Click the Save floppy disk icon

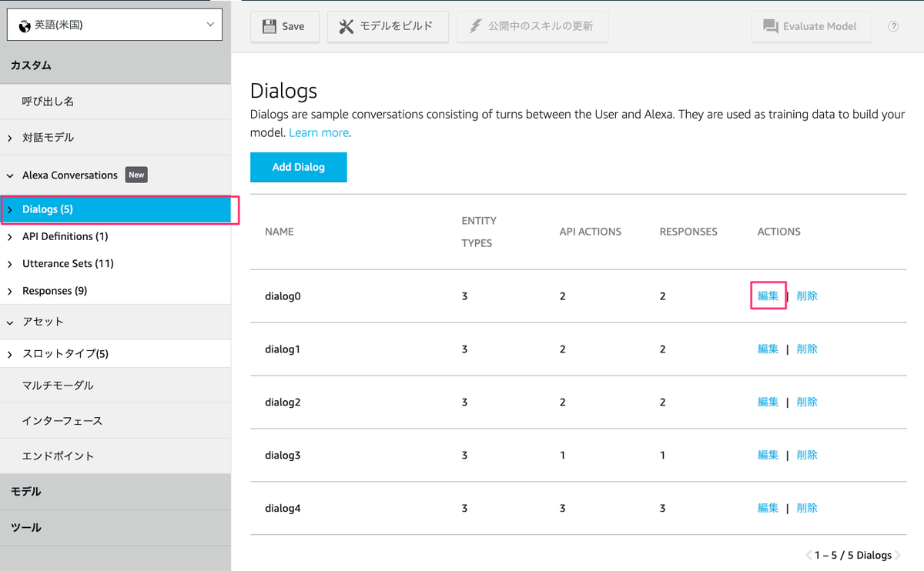[269, 26]
